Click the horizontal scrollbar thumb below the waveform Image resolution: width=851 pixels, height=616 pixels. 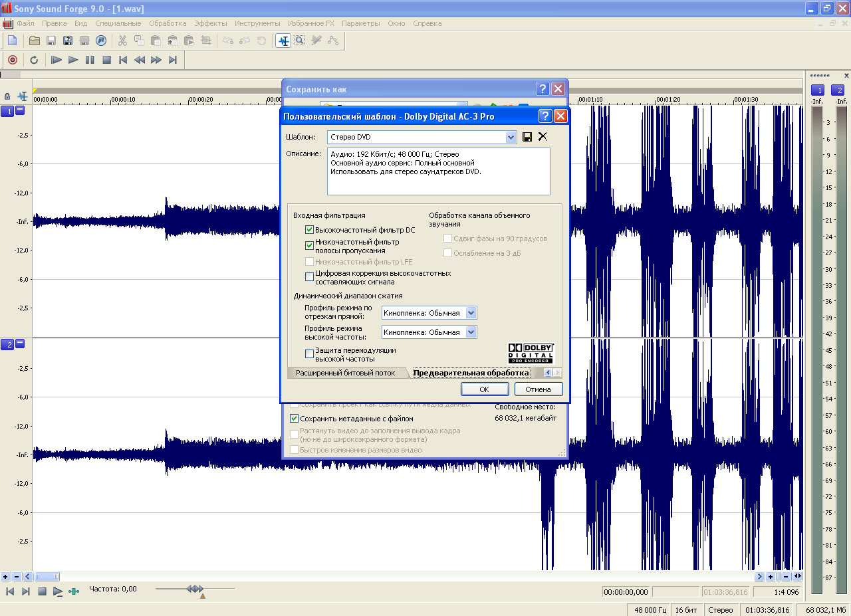click(x=47, y=577)
